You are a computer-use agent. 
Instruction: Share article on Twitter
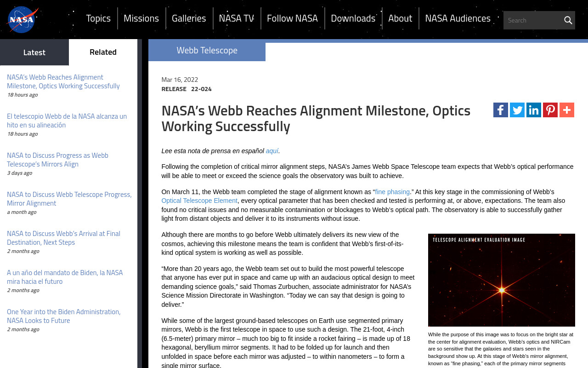(517, 110)
